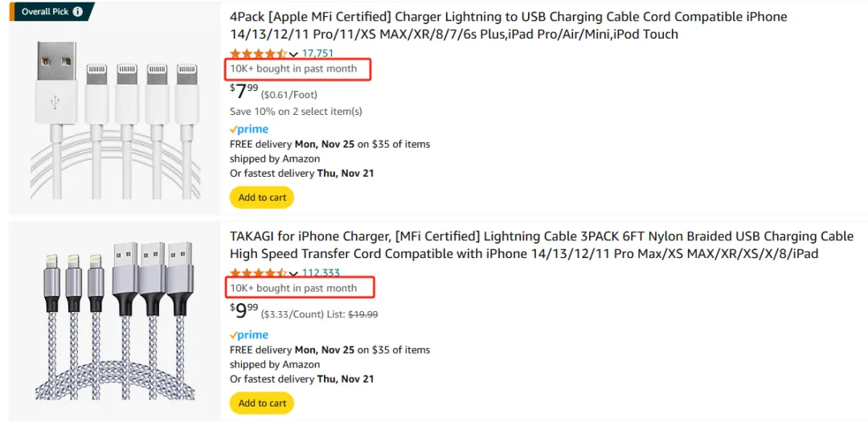Viewport: 868px width, 426px height.
Task: Click the Overall Pick badge label
Action: 45,11
